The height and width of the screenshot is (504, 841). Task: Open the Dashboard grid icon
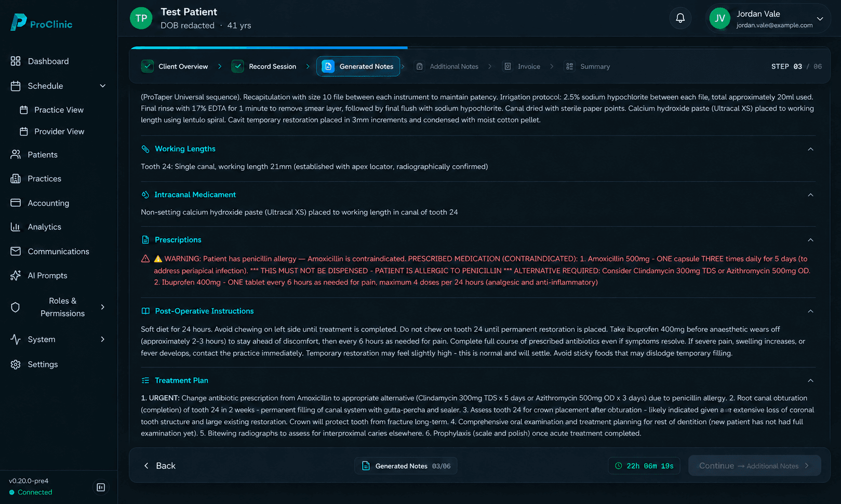[x=16, y=61]
